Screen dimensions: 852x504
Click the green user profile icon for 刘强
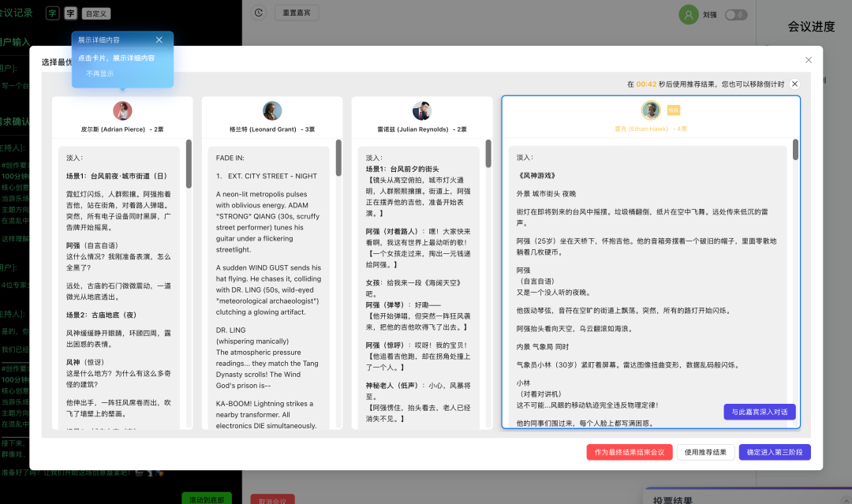689,15
